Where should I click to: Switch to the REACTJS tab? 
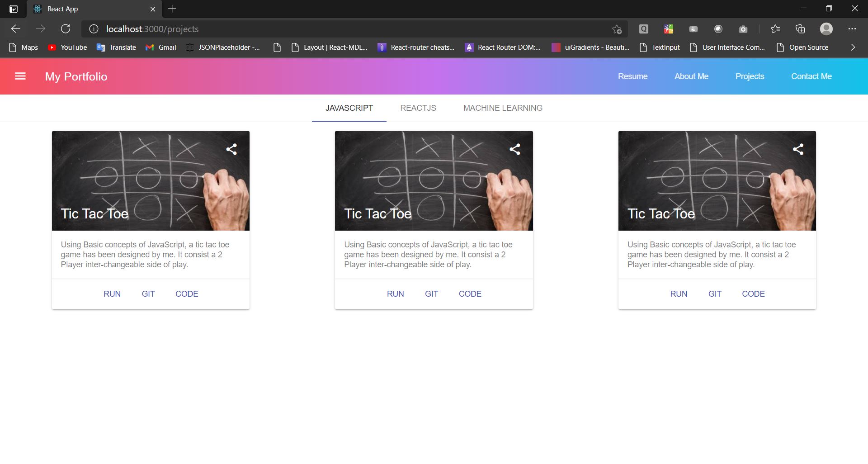[x=418, y=108]
